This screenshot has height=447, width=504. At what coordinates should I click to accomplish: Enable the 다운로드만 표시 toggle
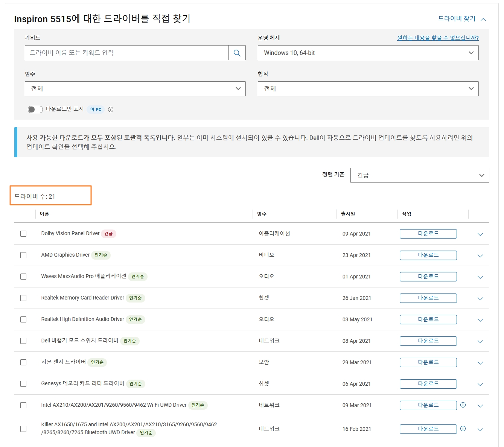(35, 109)
